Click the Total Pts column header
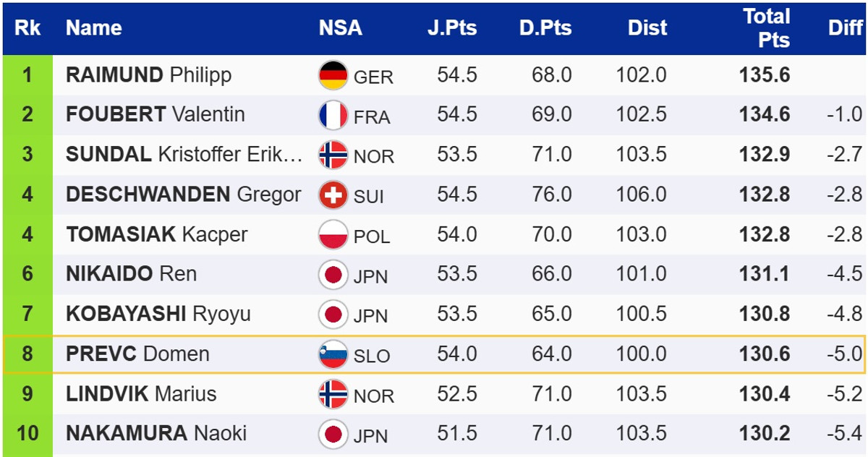The image size is (868, 457). coord(766,28)
